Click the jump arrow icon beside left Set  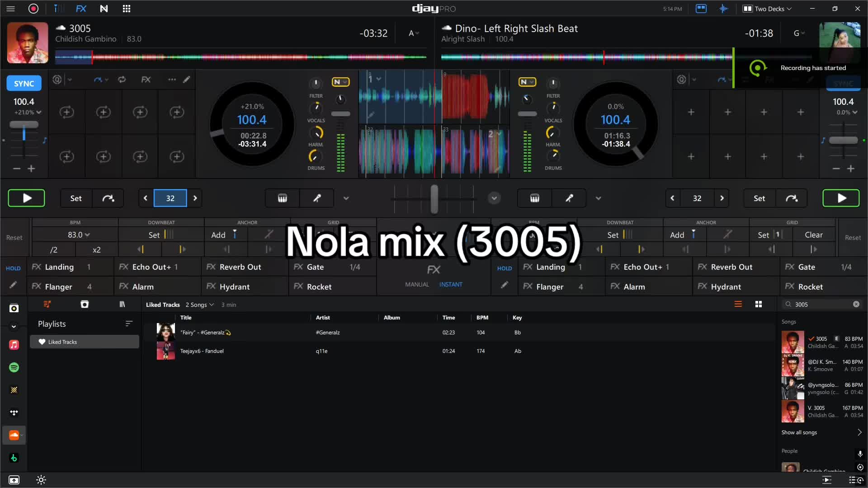click(x=108, y=198)
